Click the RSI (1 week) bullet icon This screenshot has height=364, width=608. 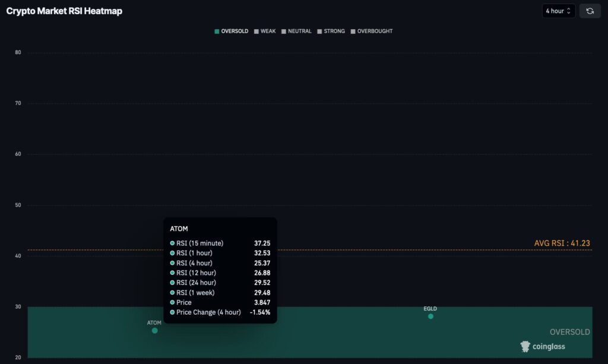pyautogui.click(x=172, y=293)
